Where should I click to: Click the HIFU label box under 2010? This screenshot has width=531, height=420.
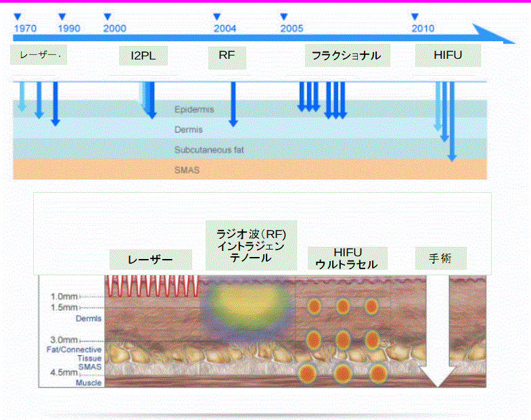(448, 55)
